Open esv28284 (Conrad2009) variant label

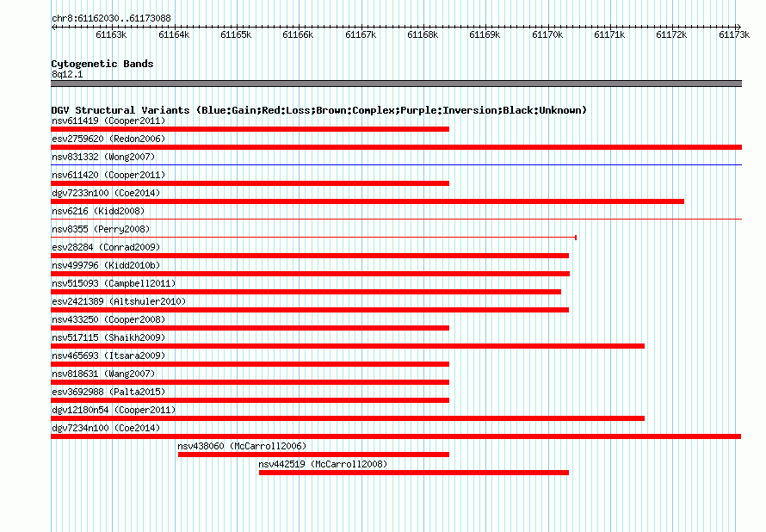pos(106,247)
